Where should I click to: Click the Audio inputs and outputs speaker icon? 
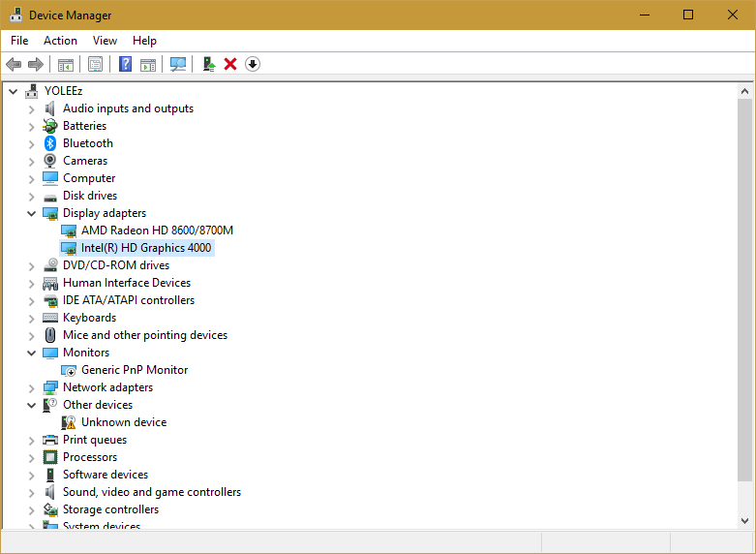click(x=49, y=108)
